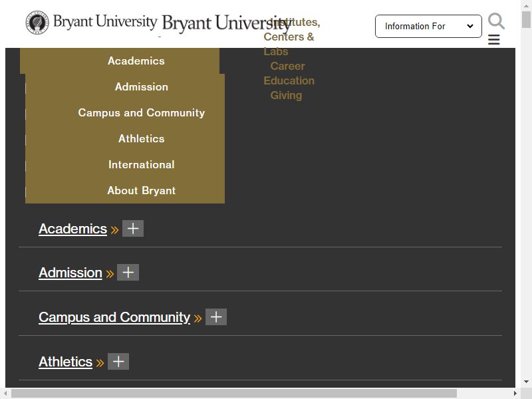Choose Campus and Community in gold menu
Image resolution: width=532 pixels, height=399 pixels.
[142, 112]
